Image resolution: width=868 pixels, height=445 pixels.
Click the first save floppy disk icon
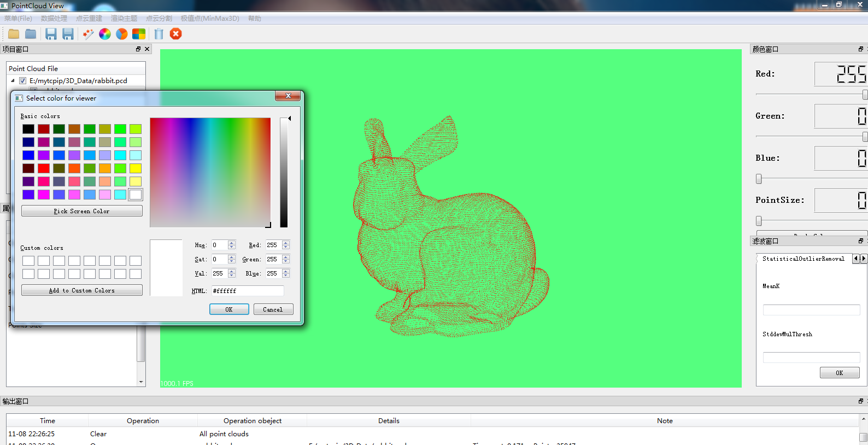(51, 34)
